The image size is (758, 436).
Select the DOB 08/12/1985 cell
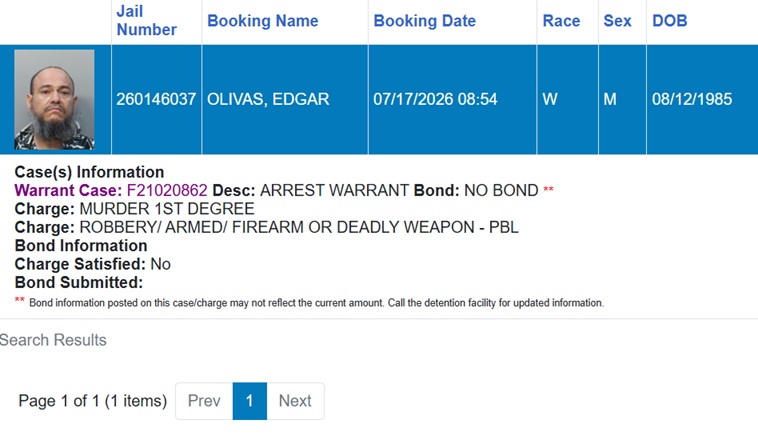[702, 99]
